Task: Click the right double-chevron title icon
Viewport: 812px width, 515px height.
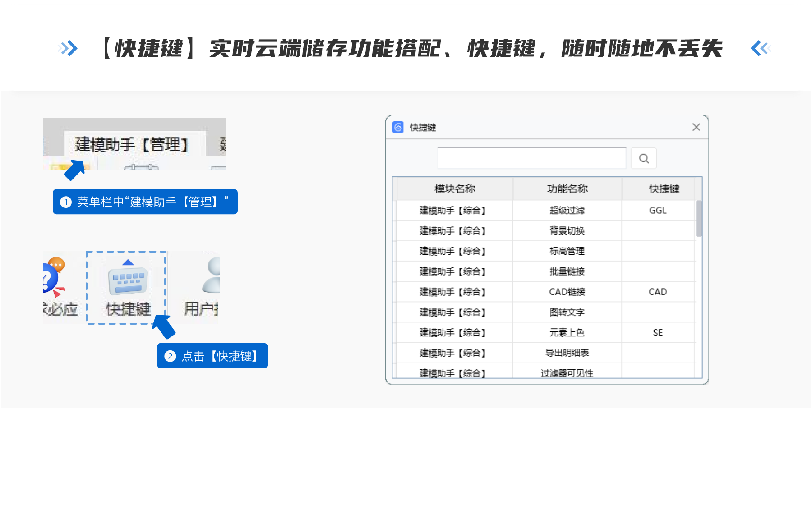Action: tap(761, 48)
